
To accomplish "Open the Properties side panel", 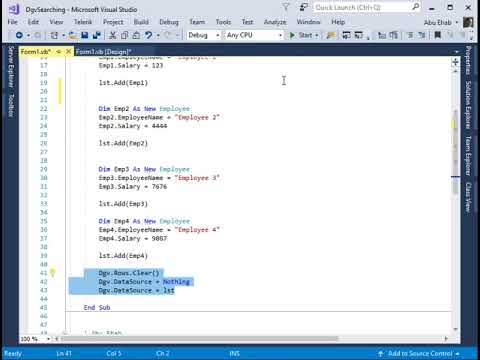I will [468, 60].
